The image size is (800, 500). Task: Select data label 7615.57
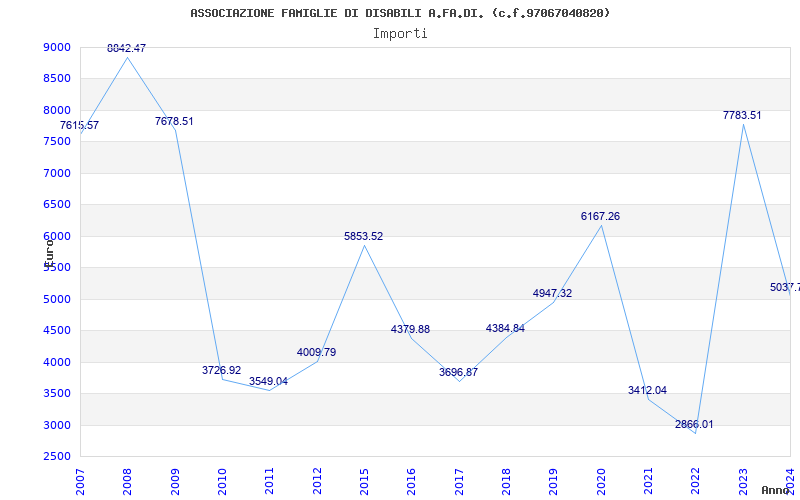tap(80, 126)
